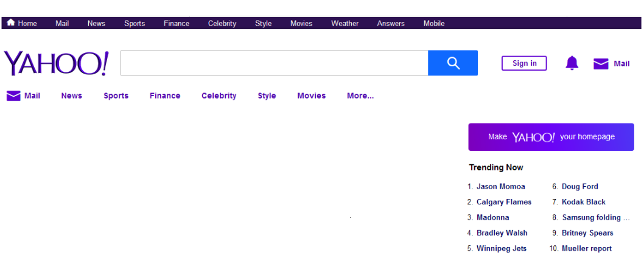Open News in the top dark bar
This screenshot has height=258, width=644.
(x=96, y=23)
